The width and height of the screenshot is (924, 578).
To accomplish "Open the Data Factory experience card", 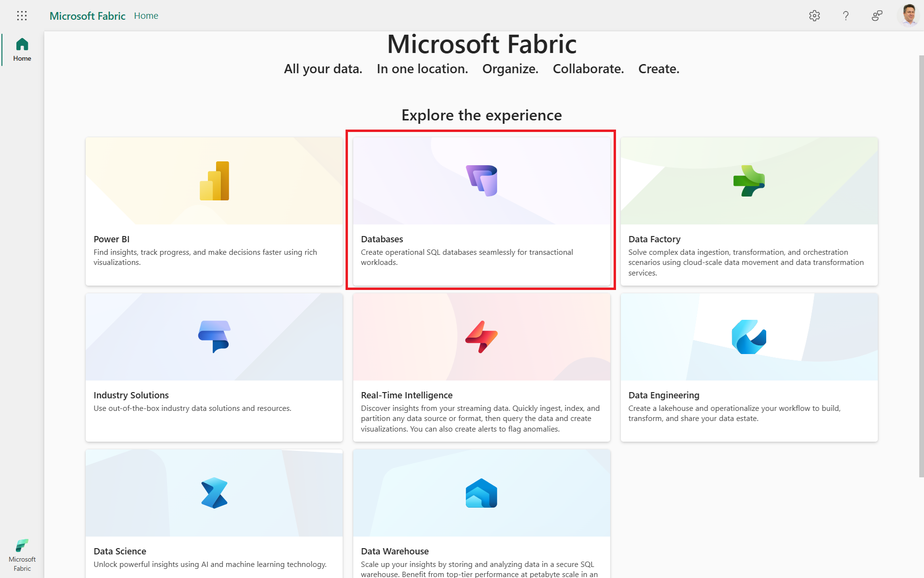I will [x=749, y=211].
